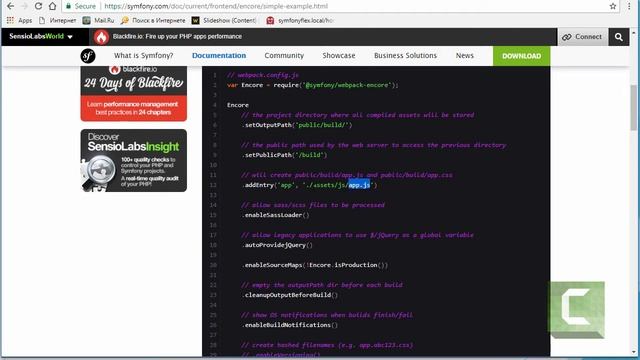Open the 24 Days of Blackfire ad
The image size is (640, 360).
pyautogui.click(x=133, y=93)
